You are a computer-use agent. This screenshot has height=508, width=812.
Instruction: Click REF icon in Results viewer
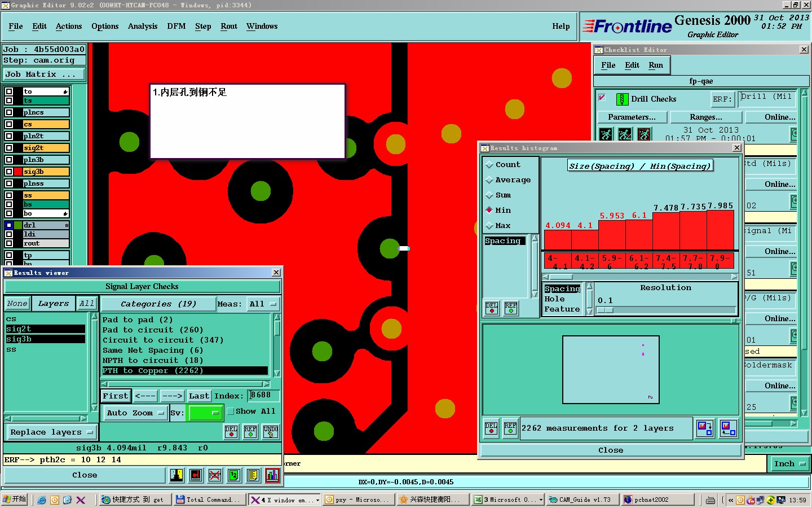251,432
